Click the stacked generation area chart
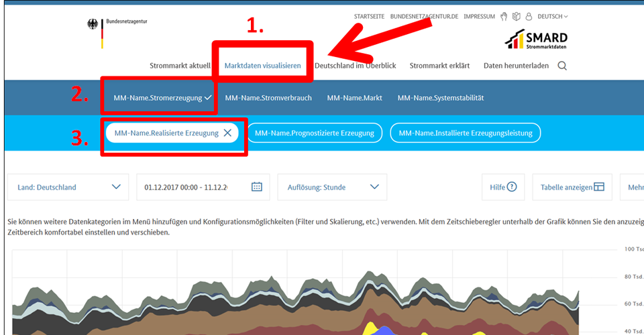Image resolution: width=644 pixels, height=335 pixels. coord(295,301)
